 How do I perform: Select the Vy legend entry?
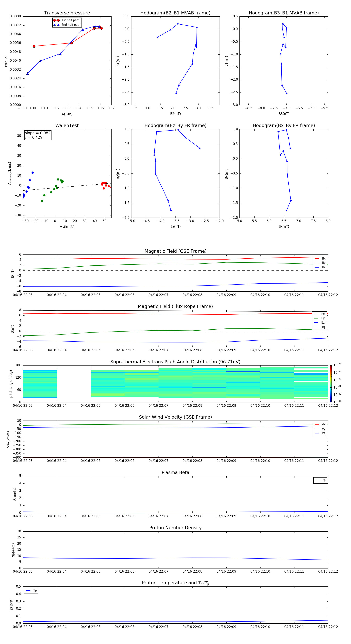(320, 429)
